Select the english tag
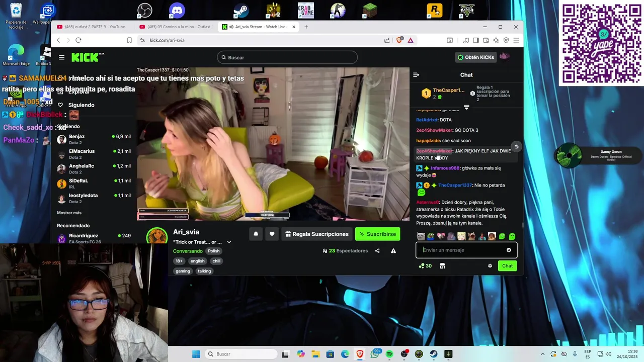Viewport: 644px width, 362px height. [x=197, y=261]
